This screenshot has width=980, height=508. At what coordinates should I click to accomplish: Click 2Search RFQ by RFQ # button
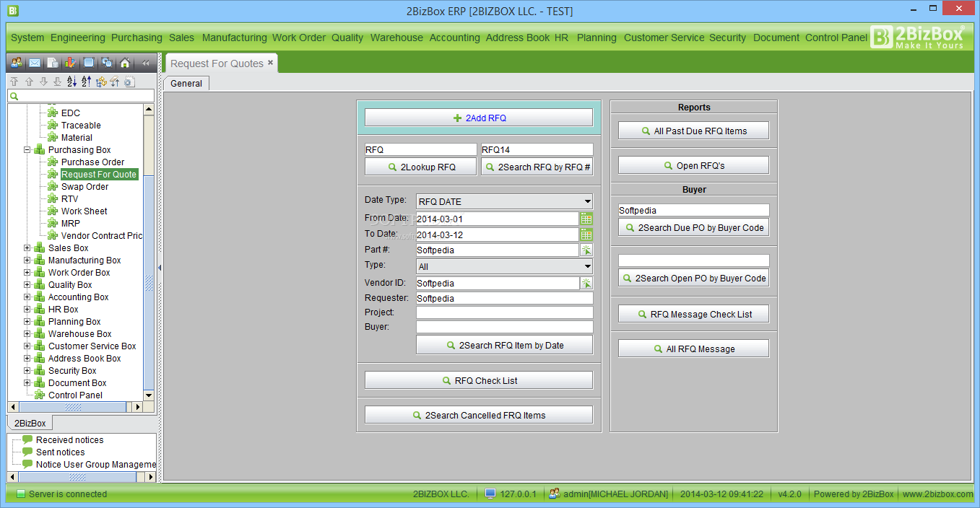537,167
